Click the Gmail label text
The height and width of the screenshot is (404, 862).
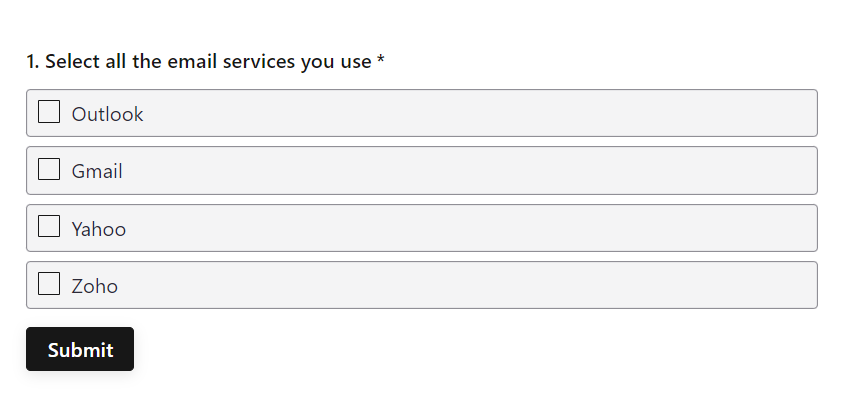click(97, 171)
